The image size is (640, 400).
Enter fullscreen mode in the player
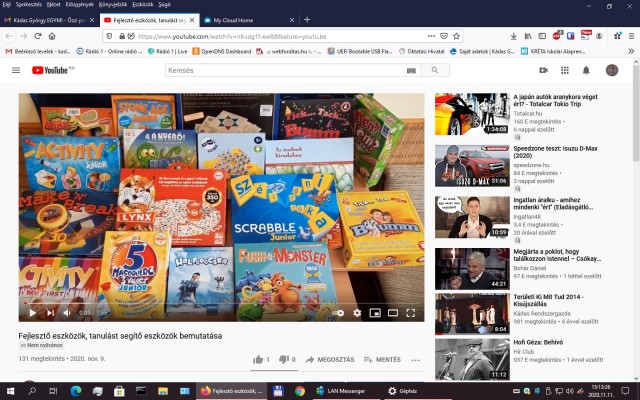point(411,313)
